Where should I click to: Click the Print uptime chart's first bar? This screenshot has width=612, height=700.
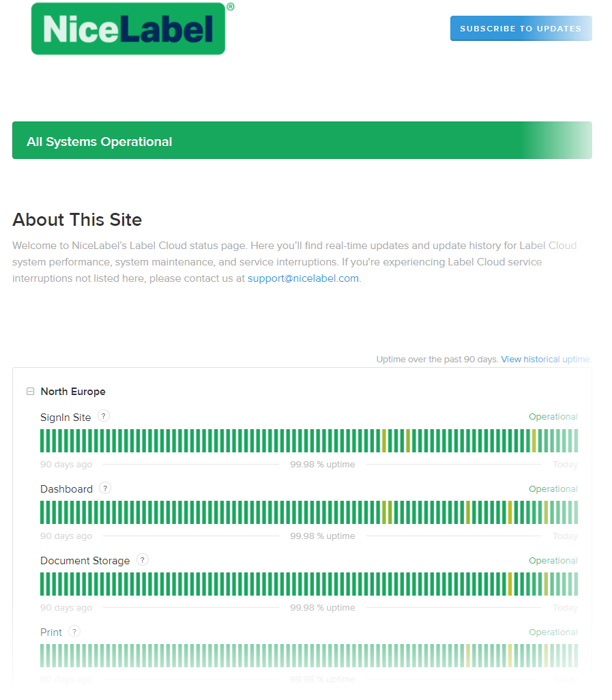(42, 656)
